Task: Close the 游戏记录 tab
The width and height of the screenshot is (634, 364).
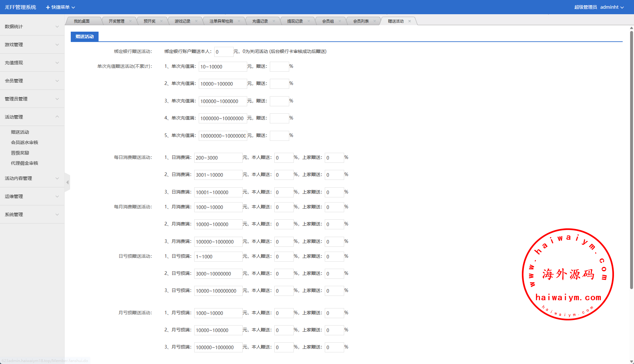Action: (196, 21)
